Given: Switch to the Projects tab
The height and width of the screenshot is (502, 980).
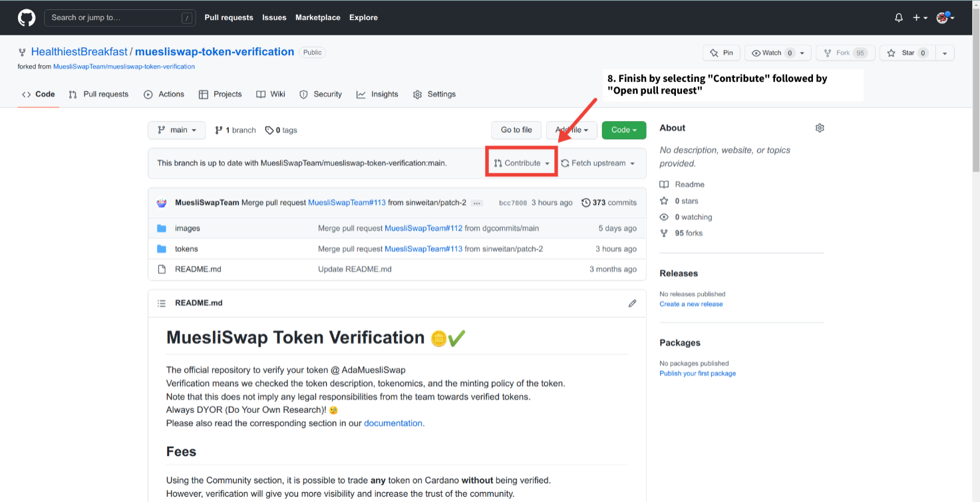Looking at the screenshot, I should [x=220, y=94].
